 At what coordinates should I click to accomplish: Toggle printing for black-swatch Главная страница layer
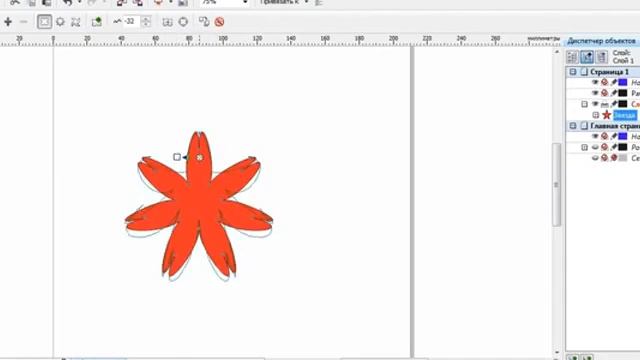point(604,147)
